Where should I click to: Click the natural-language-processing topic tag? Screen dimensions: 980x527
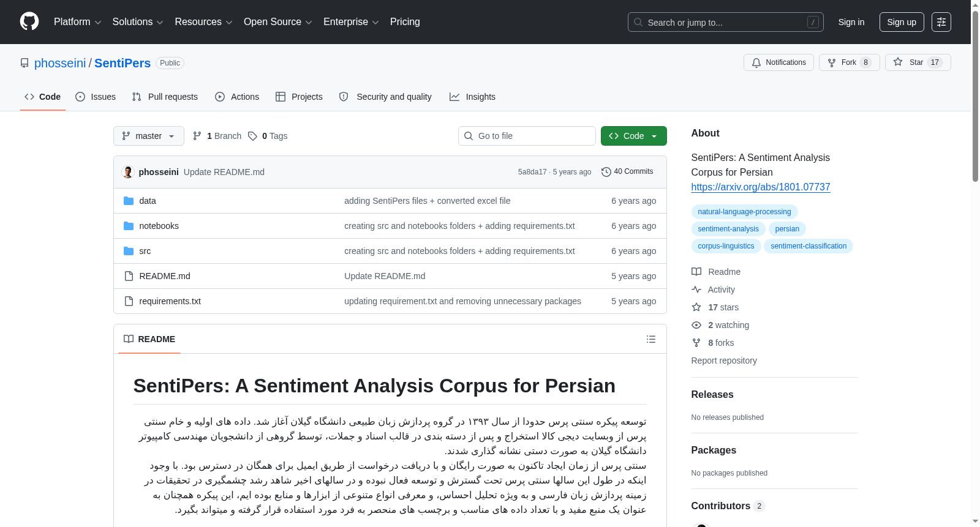pyautogui.click(x=744, y=212)
